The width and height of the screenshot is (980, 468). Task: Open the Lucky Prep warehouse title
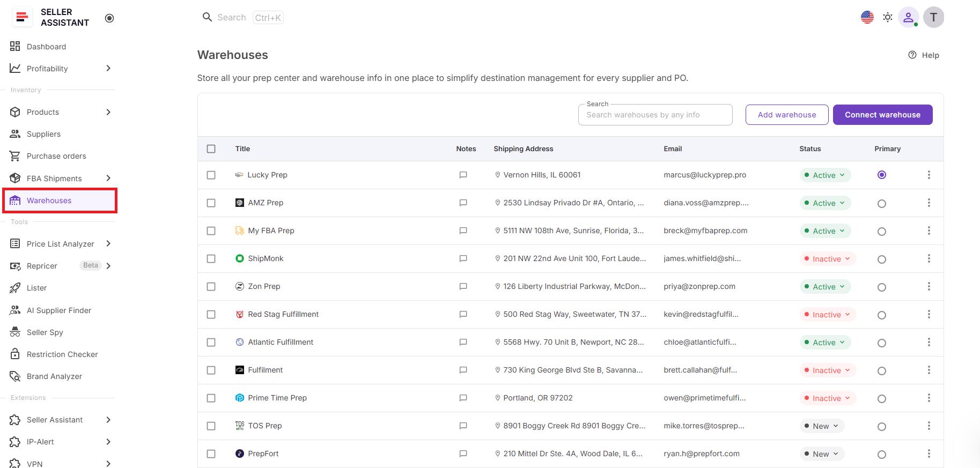pos(268,175)
